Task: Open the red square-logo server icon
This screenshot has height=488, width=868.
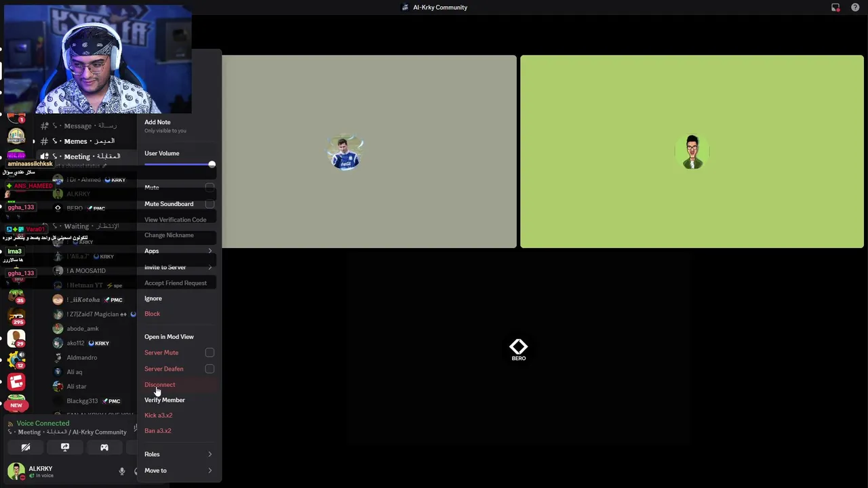Action: coord(16,382)
